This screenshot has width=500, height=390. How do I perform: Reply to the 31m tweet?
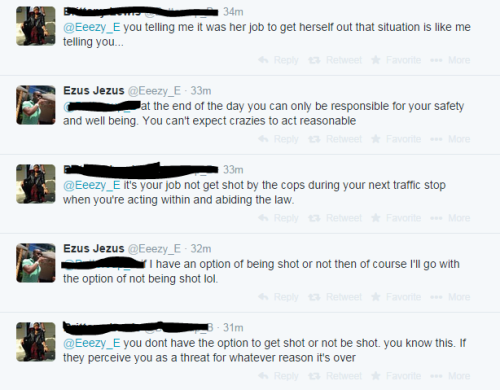tap(278, 376)
